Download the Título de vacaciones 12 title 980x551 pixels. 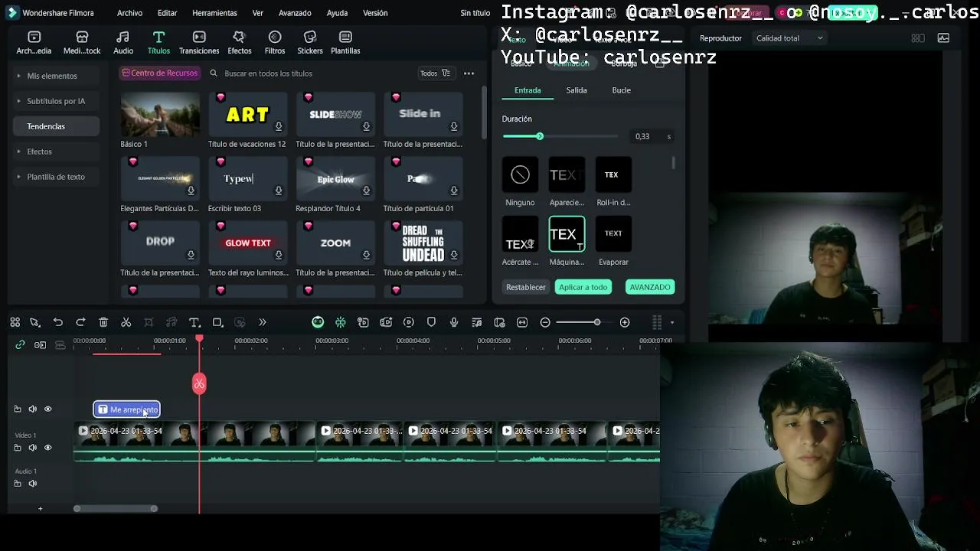[279, 126]
